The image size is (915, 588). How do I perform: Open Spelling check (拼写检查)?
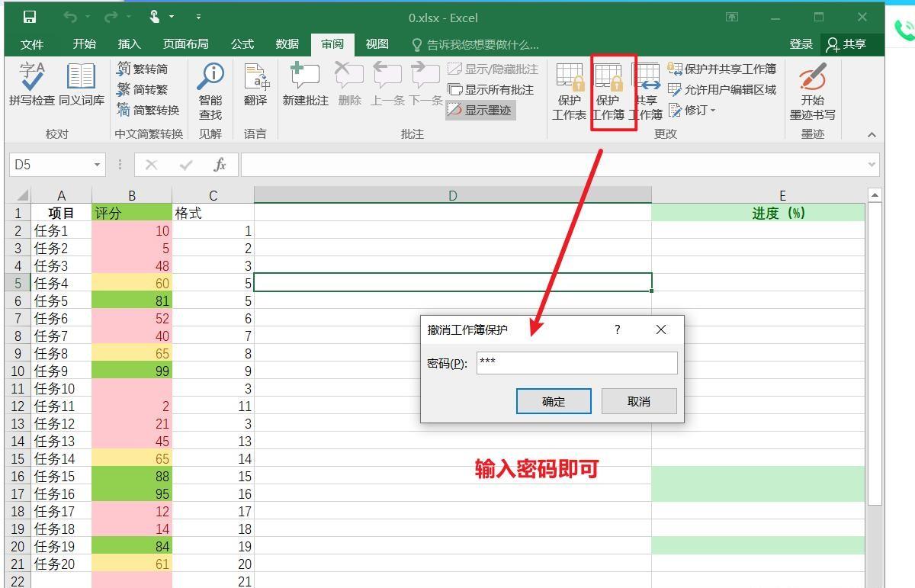click(32, 85)
